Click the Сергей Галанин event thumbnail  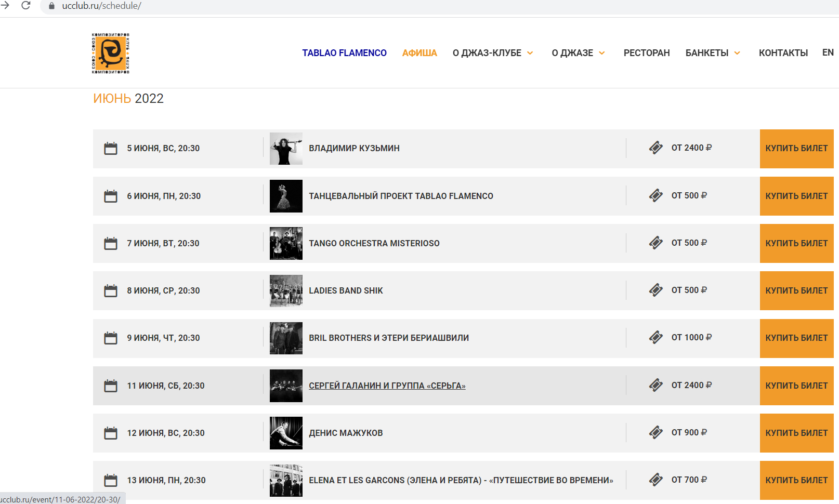pos(286,386)
